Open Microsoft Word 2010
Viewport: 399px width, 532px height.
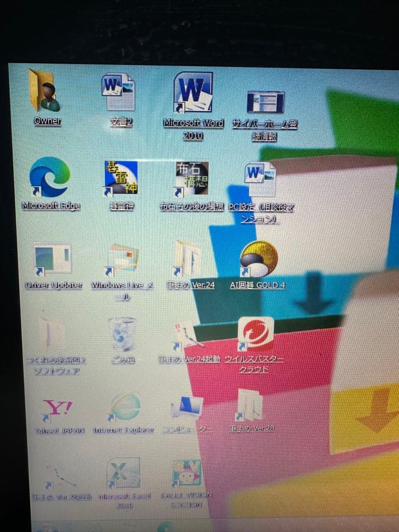coord(192,96)
